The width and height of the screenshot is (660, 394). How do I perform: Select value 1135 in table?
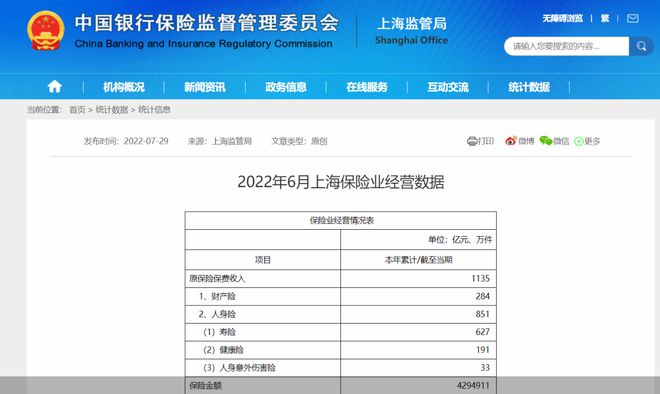480,278
